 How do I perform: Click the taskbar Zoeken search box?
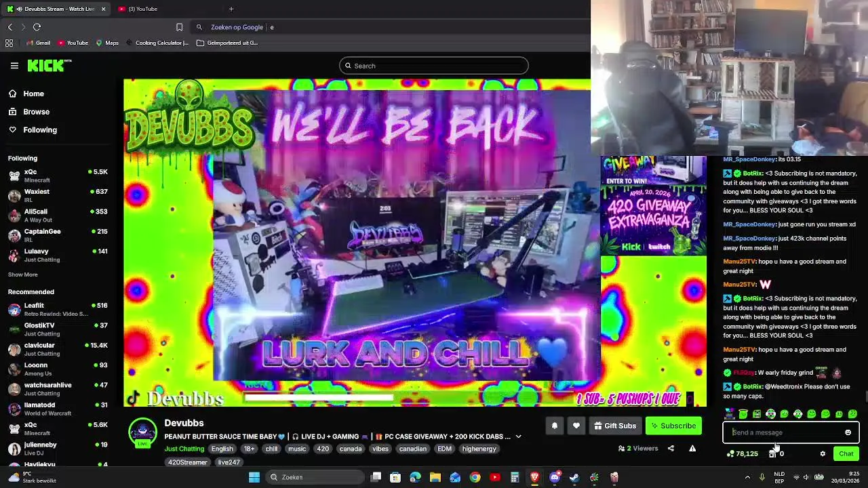[x=313, y=477]
